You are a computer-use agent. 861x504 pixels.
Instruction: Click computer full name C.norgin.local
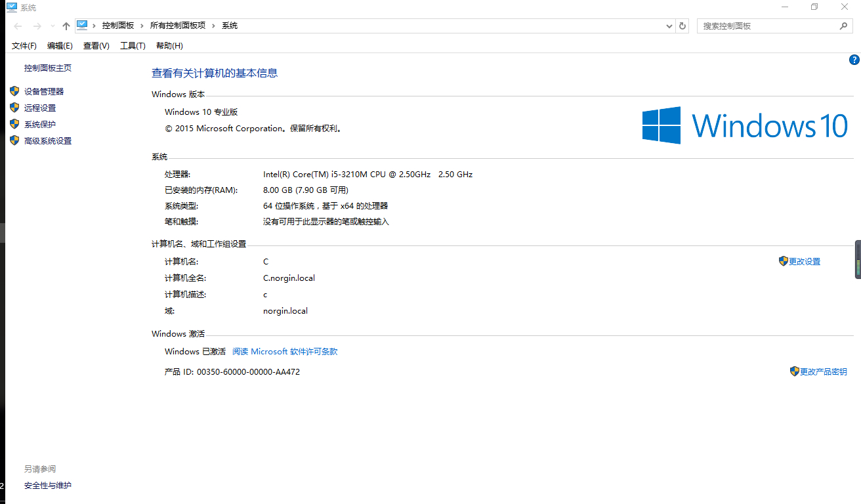(x=289, y=278)
